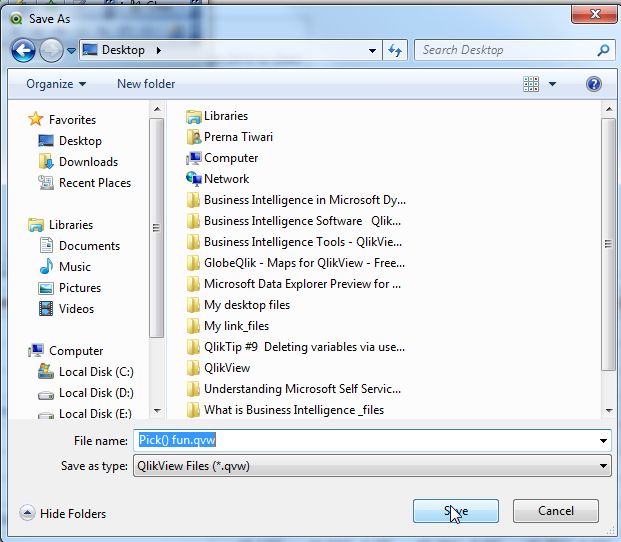
Task: Select Desktop under Favorites
Action: (70, 141)
